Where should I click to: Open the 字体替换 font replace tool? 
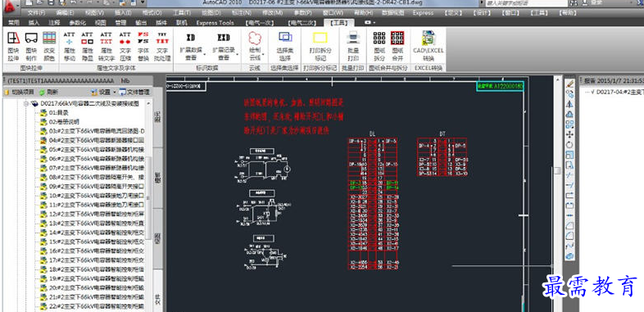[x=143, y=46]
